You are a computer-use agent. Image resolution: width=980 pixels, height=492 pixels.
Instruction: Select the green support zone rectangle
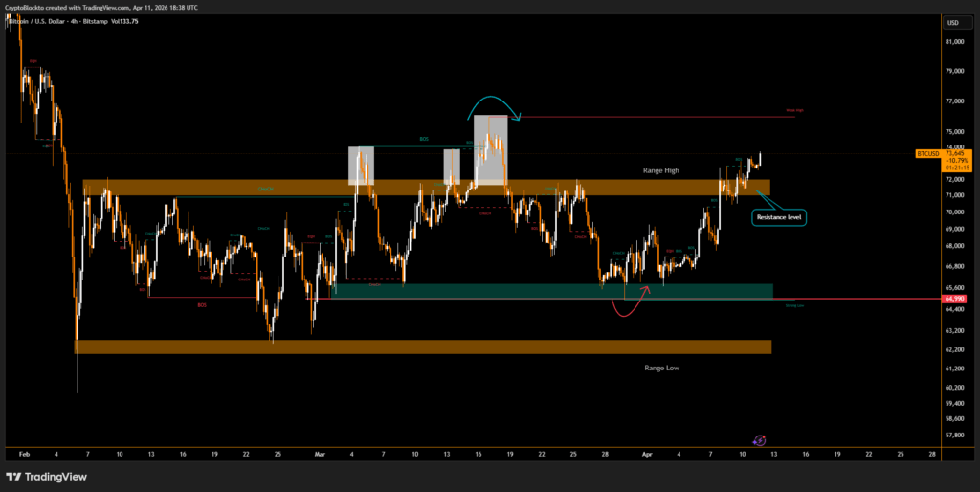(x=550, y=290)
